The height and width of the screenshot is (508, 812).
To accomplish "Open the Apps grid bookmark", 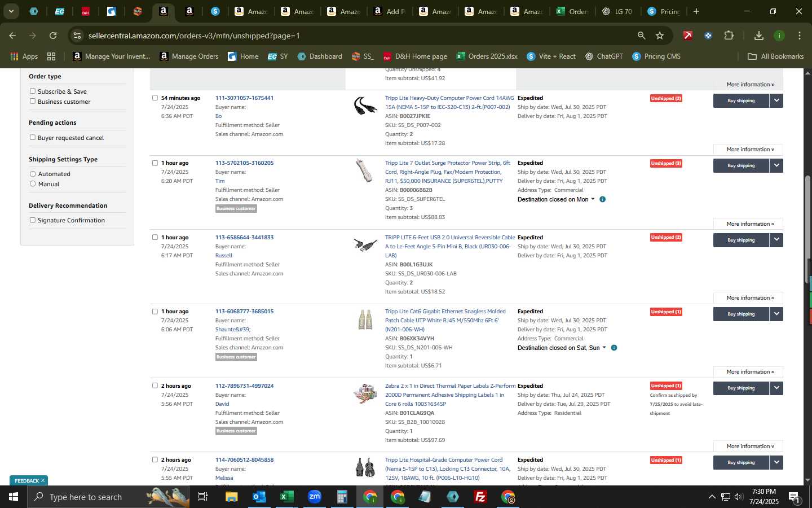I will coord(24,56).
